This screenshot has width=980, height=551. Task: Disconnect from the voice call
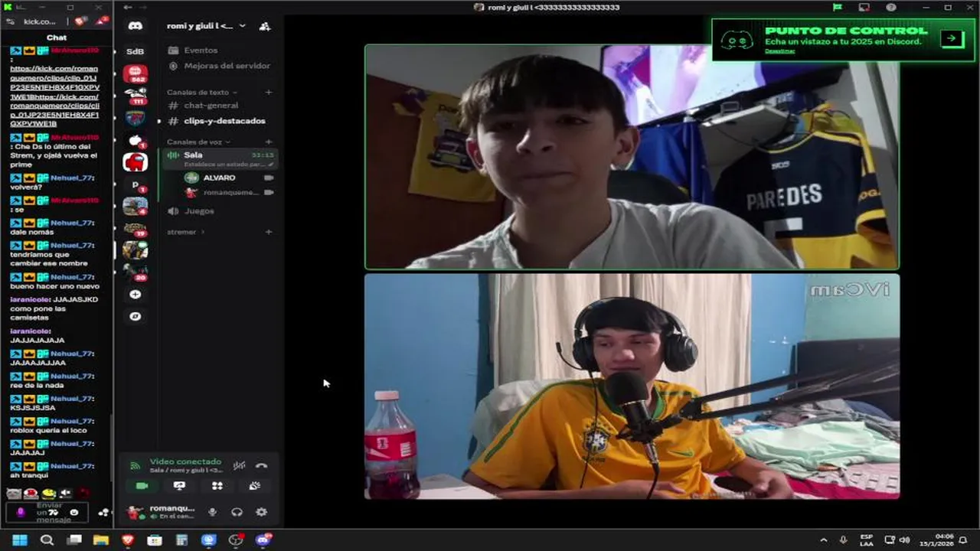pos(262,465)
